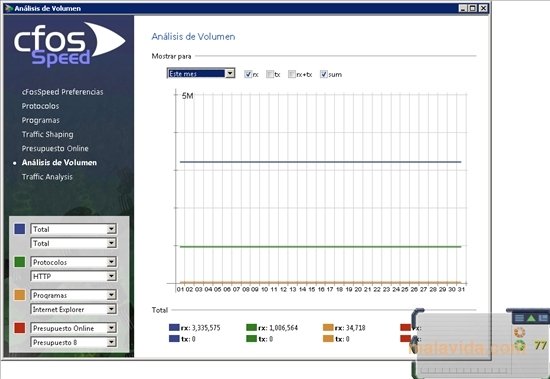The image size is (550, 379).
Task: Go to the Protocolos sidebar page
Action: click(x=40, y=106)
